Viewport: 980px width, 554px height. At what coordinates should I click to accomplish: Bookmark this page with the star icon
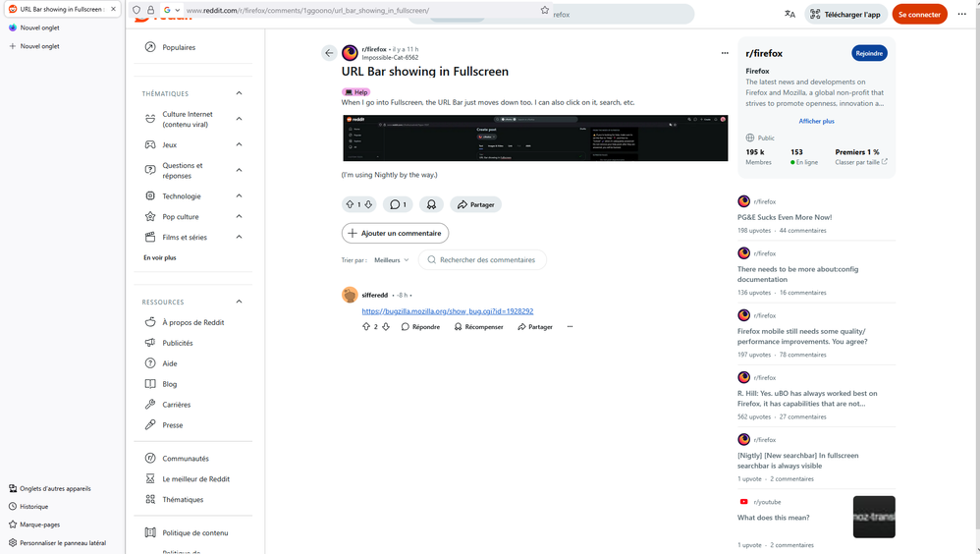545,11
